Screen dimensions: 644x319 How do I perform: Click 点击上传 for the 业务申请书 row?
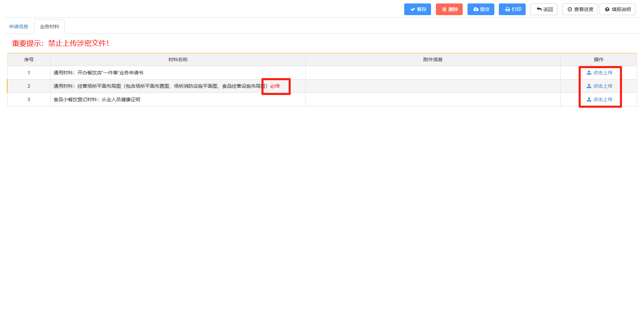pyautogui.click(x=600, y=73)
